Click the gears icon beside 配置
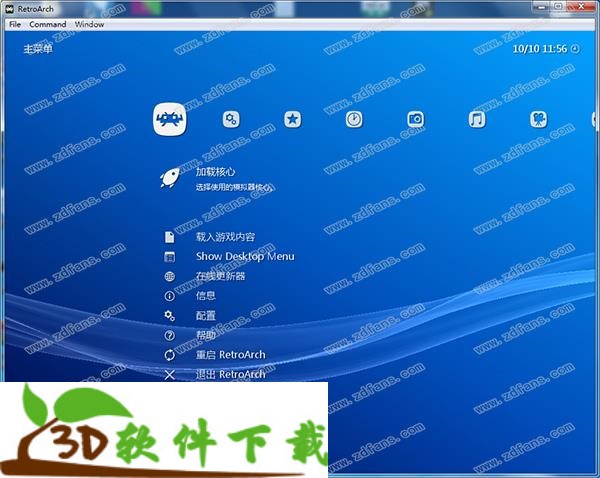Image resolution: width=600 pixels, height=478 pixels. tap(170, 316)
